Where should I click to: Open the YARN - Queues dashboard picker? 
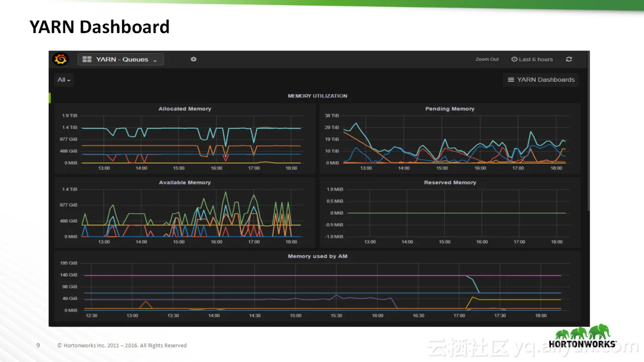tap(121, 59)
